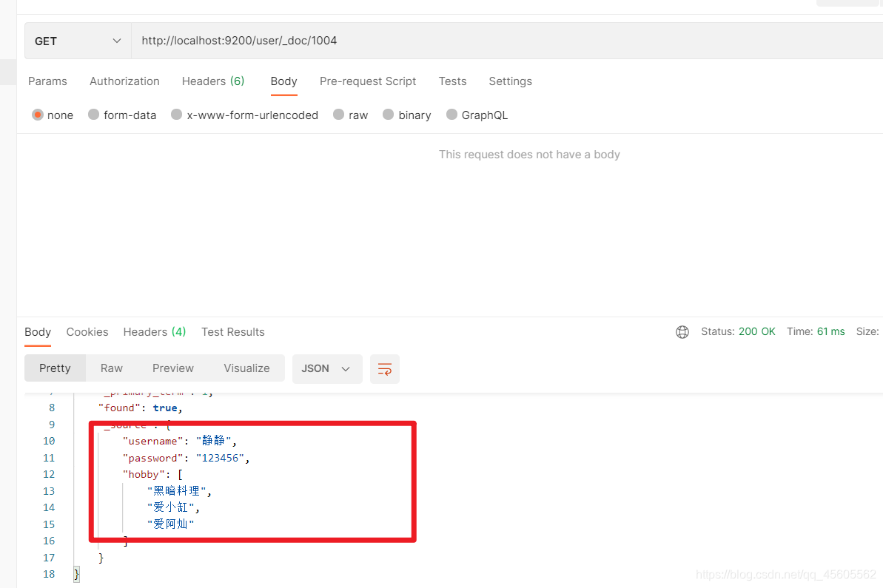Switch response view to Preview
This screenshot has width=883, height=588.
173,368
